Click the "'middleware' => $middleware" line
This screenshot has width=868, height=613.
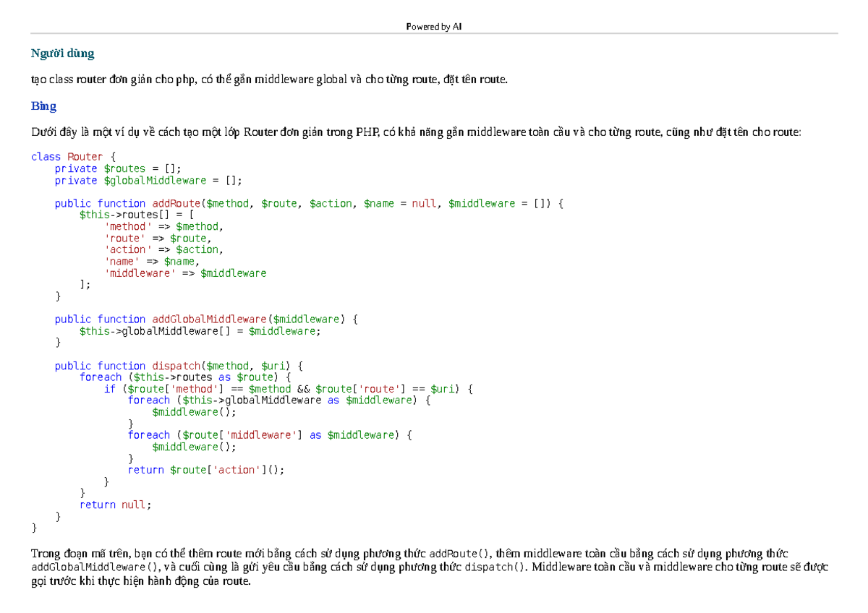pos(185,273)
